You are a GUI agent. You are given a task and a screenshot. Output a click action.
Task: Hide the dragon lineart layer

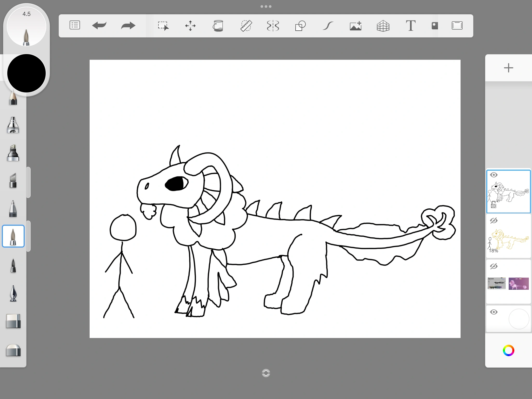(x=494, y=175)
